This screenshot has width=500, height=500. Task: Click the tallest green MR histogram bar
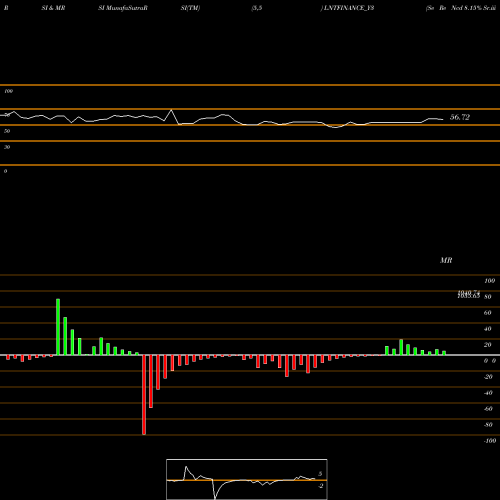(x=58, y=327)
